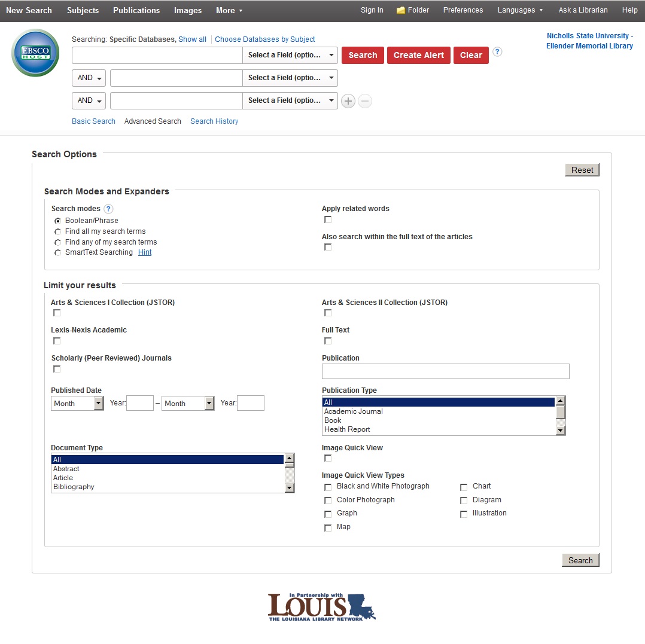This screenshot has height=644, width=645.
Task: Click the Create Alert button
Action: (x=418, y=55)
